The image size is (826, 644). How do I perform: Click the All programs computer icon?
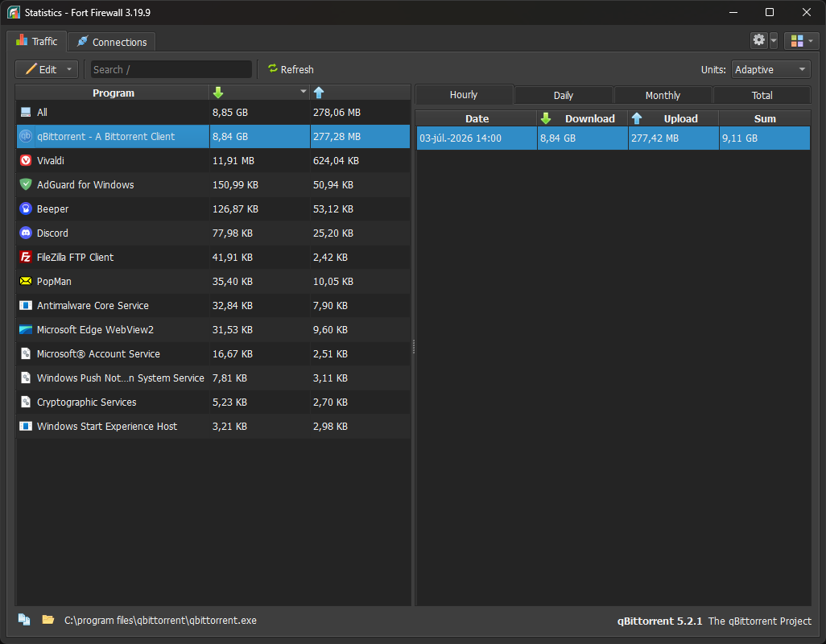[25, 112]
